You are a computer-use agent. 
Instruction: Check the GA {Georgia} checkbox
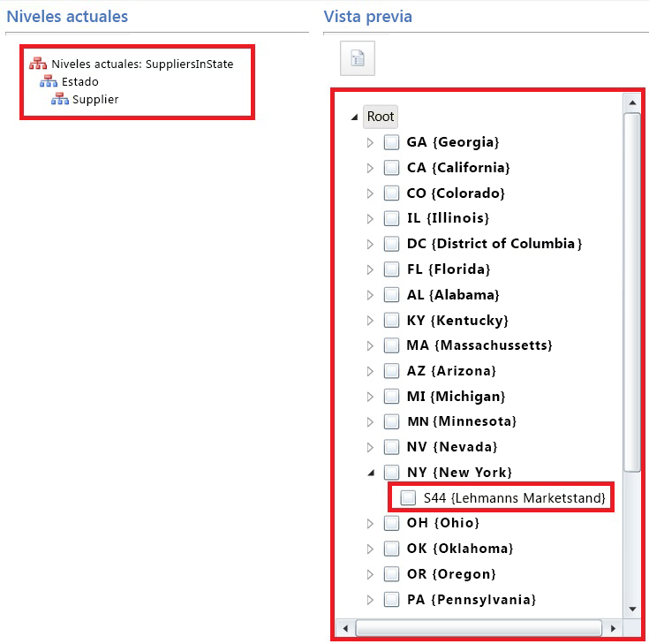point(391,142)
